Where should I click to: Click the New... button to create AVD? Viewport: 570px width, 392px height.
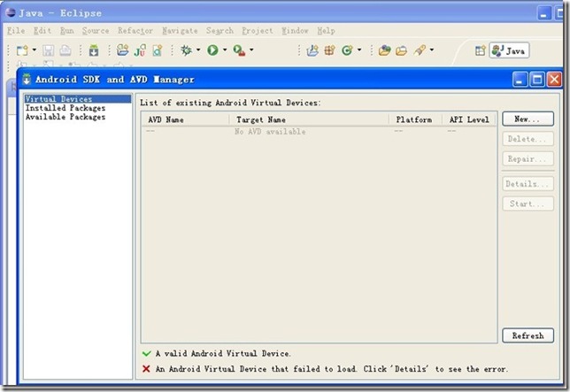[528, 119]
